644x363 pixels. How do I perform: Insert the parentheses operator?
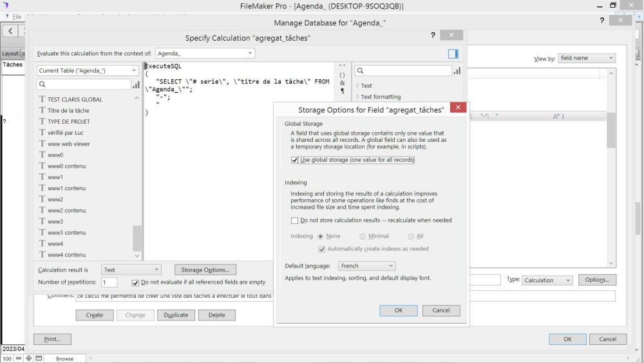point(342,75)
